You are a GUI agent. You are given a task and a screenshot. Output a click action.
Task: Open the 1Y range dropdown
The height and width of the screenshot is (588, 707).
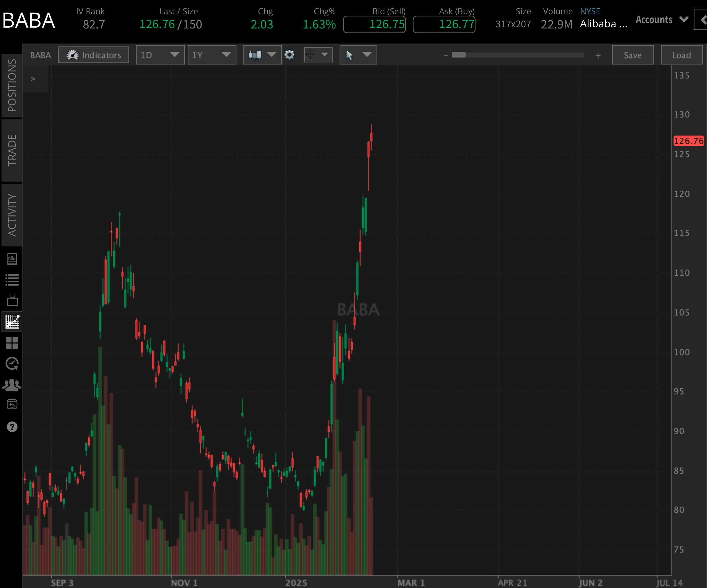pos(211,55)
